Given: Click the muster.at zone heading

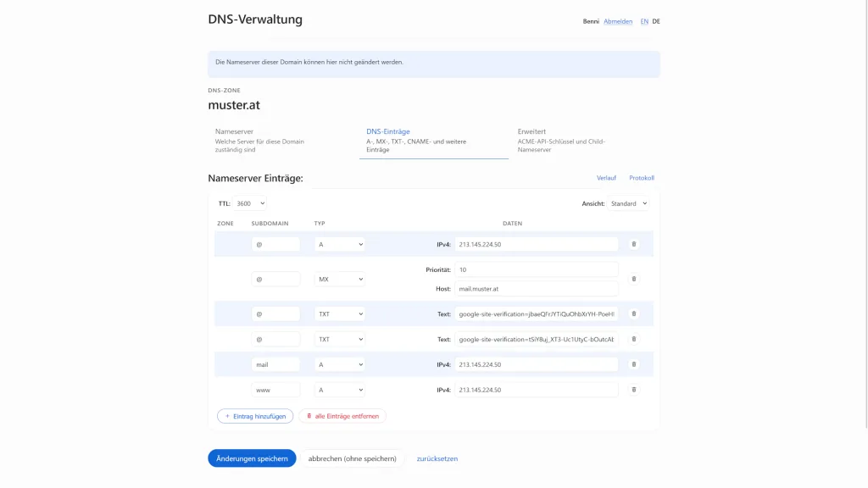Looking at the screenshot, I should pyautogui.click(x=234, y=105).
